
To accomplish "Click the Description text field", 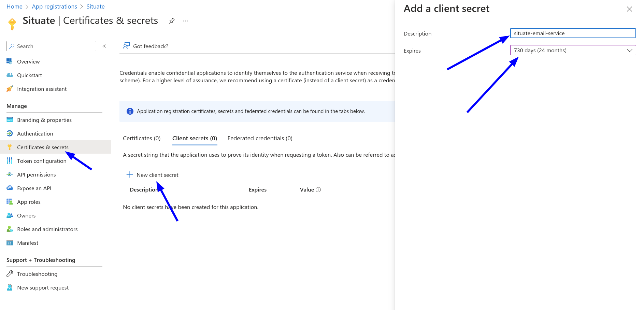I will coord(573,33).
